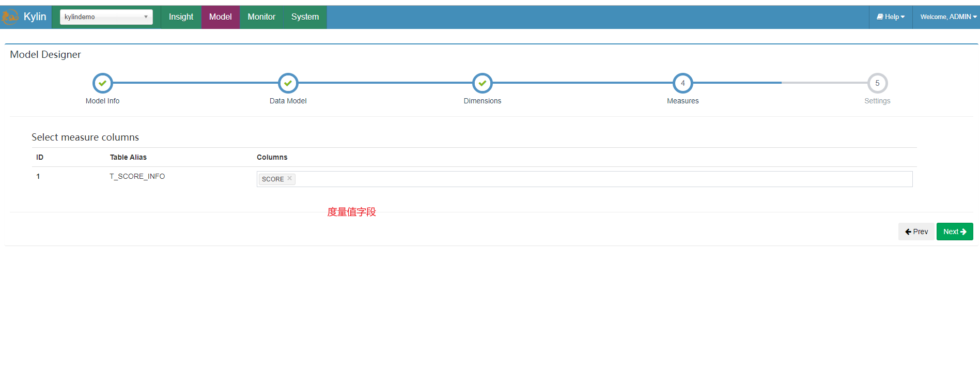Image resolution: width=980 pixels, height=369 pixels.
Task: Click the Settings step label
Action: pos(877,101)
